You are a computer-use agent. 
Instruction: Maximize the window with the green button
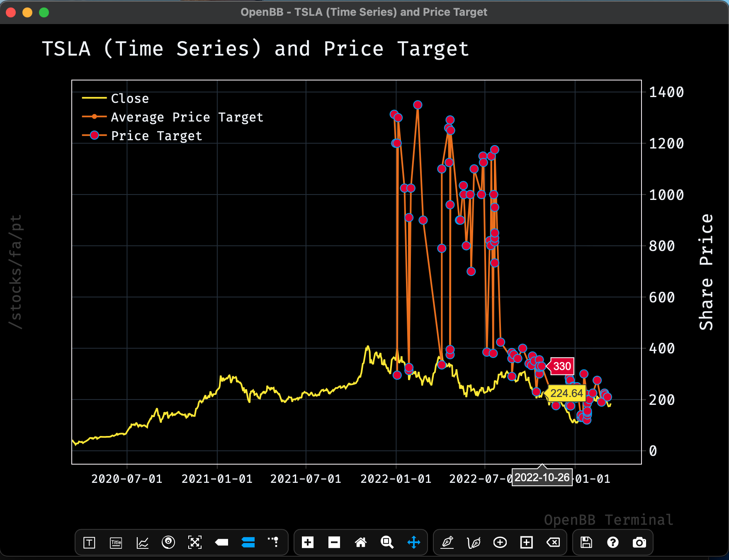tap(44, 12)
